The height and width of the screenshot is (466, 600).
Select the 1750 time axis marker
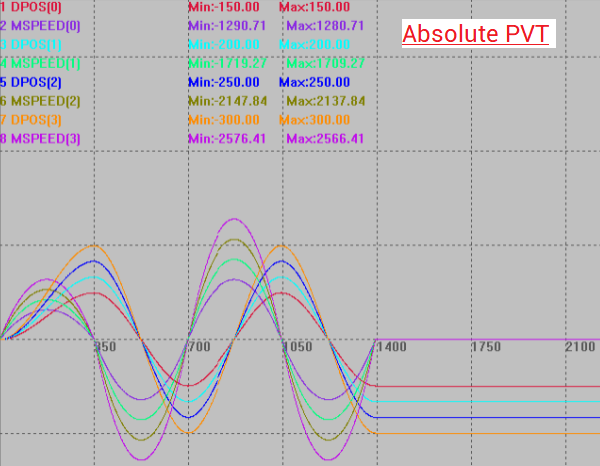[x=485, y=347]
